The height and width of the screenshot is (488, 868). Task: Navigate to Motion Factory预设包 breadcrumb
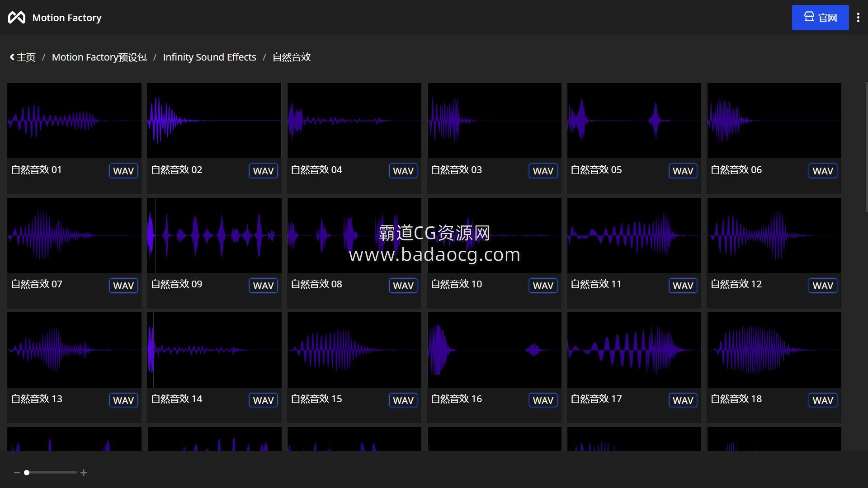point(99,57)
